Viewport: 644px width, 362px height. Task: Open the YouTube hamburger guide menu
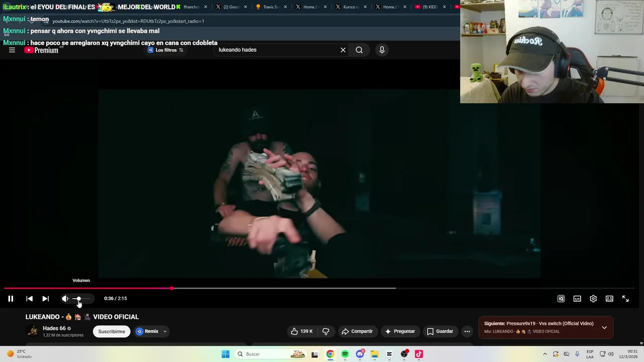tap(12, 50)
